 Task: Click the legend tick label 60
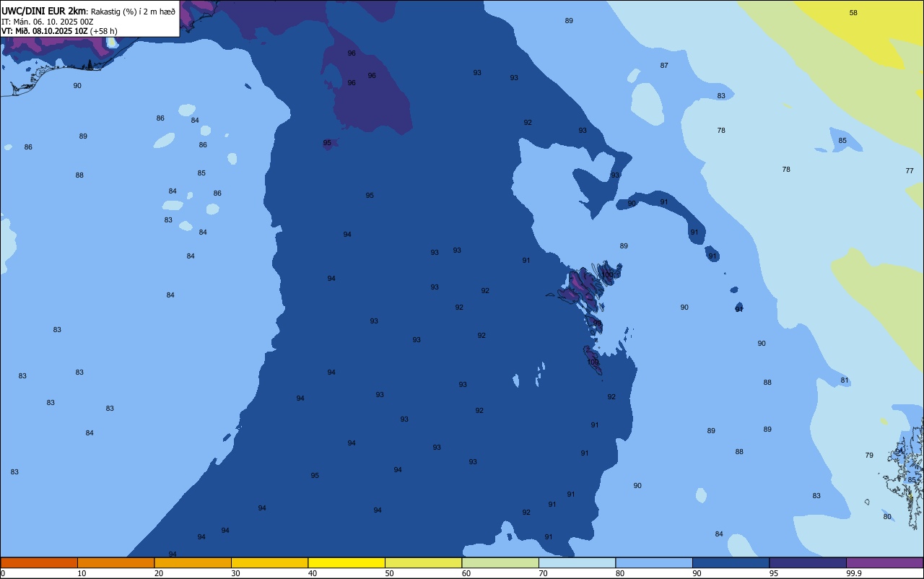point(466,573)
